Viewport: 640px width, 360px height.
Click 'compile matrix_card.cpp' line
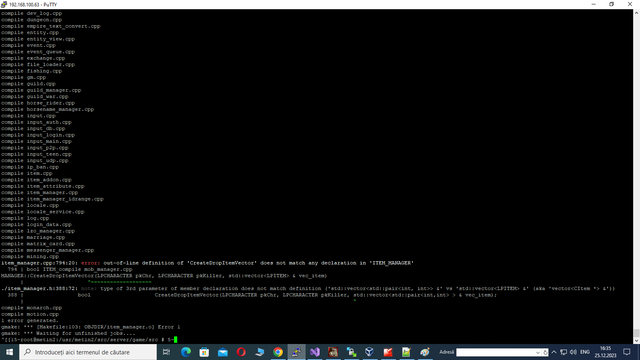(x=38, y=244)
